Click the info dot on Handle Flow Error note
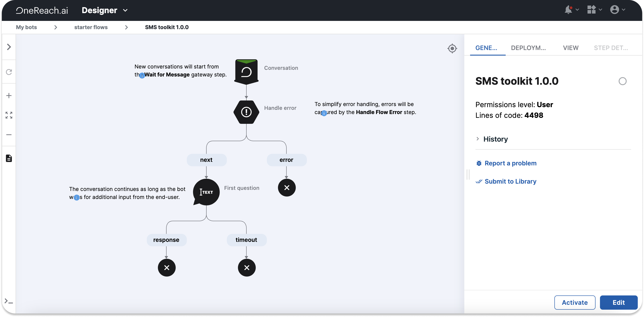Viewport: 644px width, 317px height. pyautogui.click(x=324, y=113)
